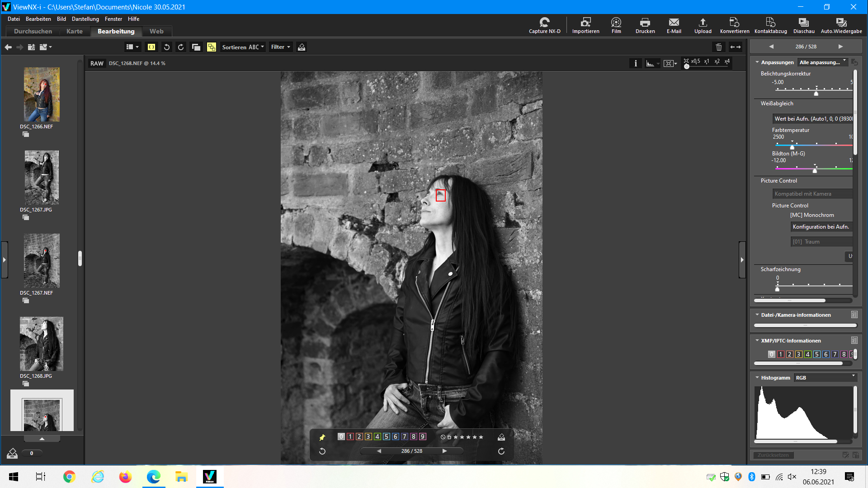868x488 pixels.
Task: Click the stacked images sequence icon
Action: [x=196, y=47]
